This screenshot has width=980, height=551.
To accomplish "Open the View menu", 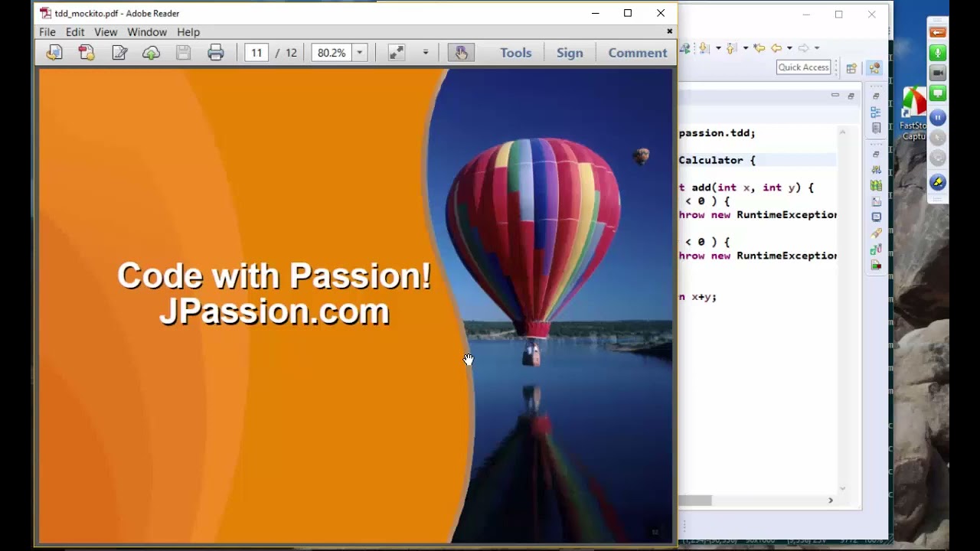I will tap(106, 32).
